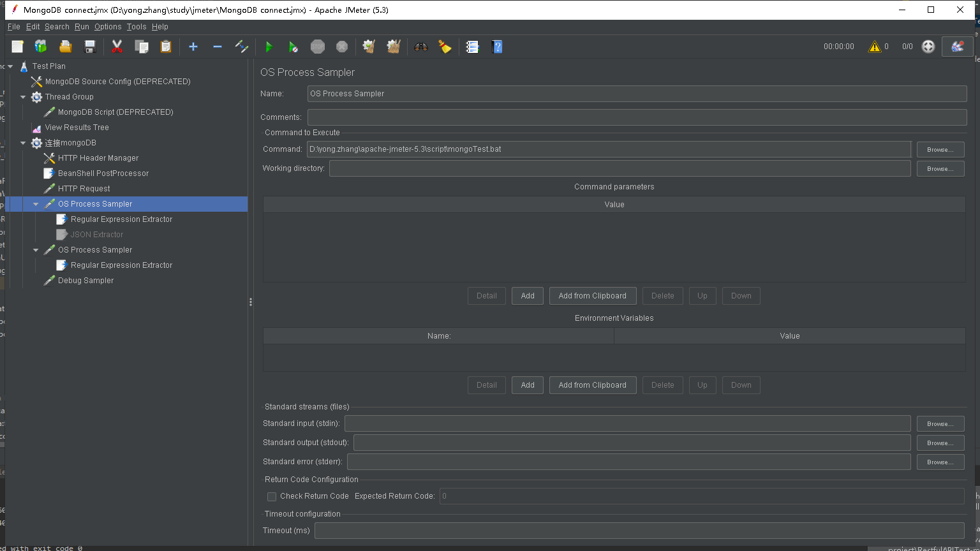Select MongoDB Script (DEPRECATED) node
Viewport: 980px width, 551px height.
coord(115,112)
